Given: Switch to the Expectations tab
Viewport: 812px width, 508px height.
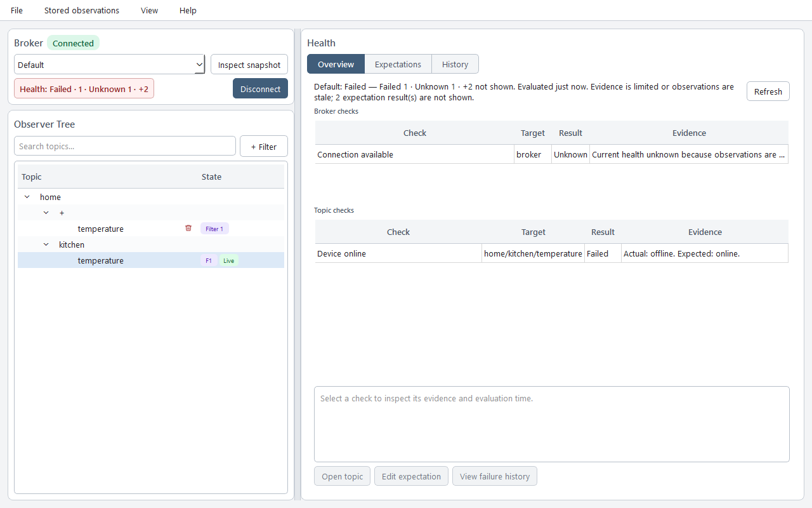Looking at the screenshot, I should coord(398,64).
